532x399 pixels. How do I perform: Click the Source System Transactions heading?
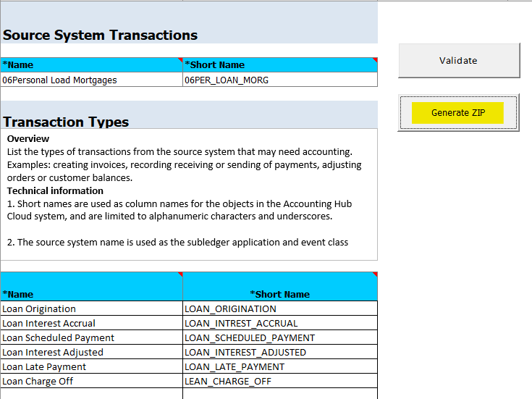point(101,35)
